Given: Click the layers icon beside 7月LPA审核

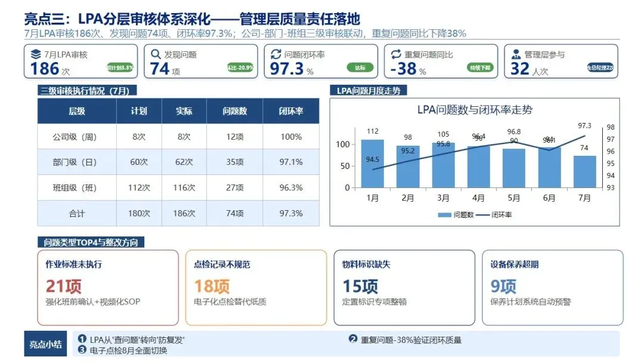Looking at the screenshot, I should [x=36, y=54].
